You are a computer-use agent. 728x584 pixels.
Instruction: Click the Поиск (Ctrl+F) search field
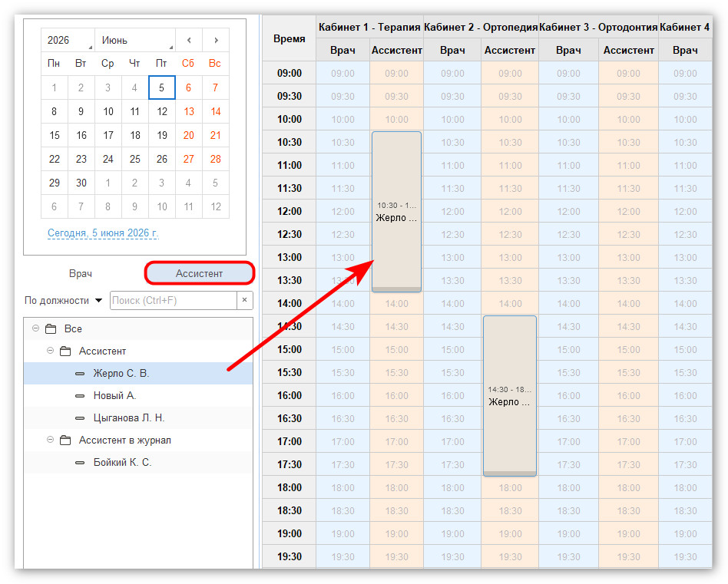coord(174,300)
